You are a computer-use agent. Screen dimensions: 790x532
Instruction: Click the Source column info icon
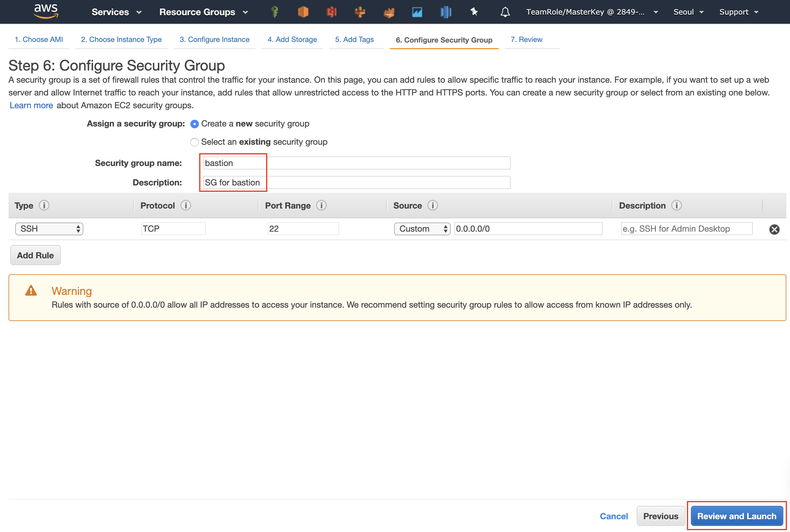click(x=432, y=205)
